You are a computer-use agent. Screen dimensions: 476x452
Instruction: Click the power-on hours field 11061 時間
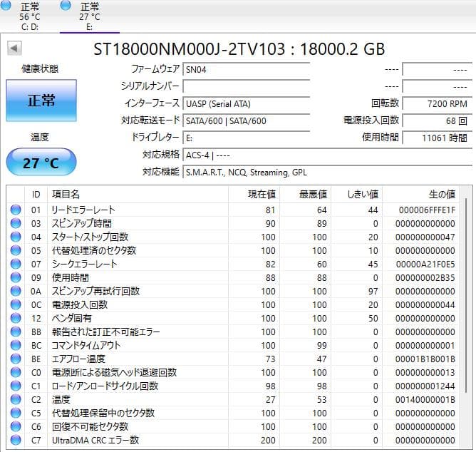[x=437, y=138]
